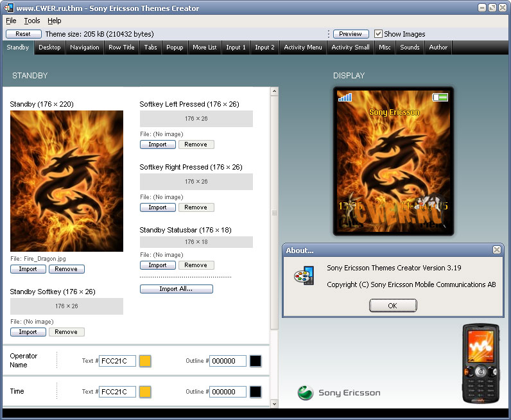511x420 pixels.
Task: Import Standby Statusbar image
Action: point(158,265)
